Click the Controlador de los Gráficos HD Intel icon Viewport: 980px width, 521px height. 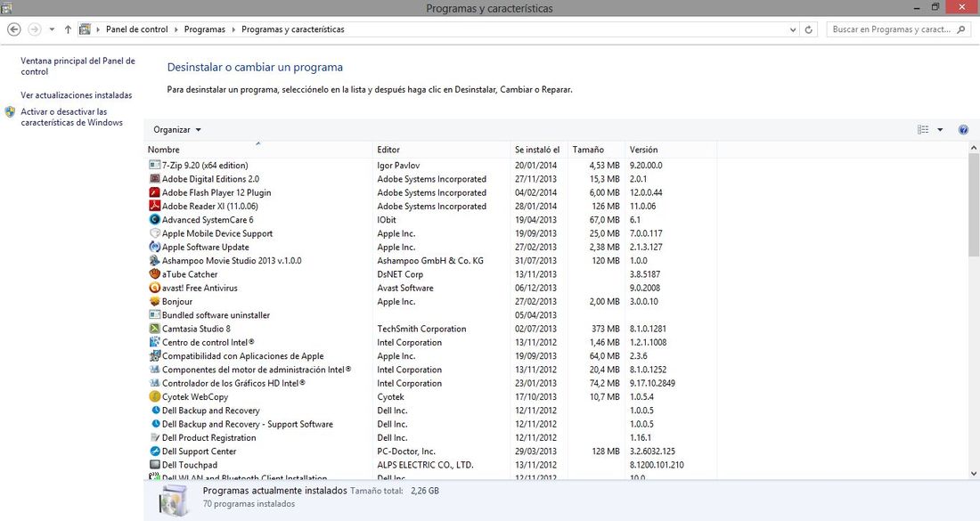tap(154, 383)
